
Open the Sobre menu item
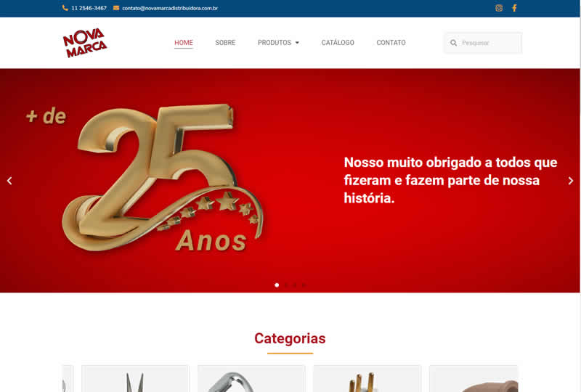(x=225, y=43)
